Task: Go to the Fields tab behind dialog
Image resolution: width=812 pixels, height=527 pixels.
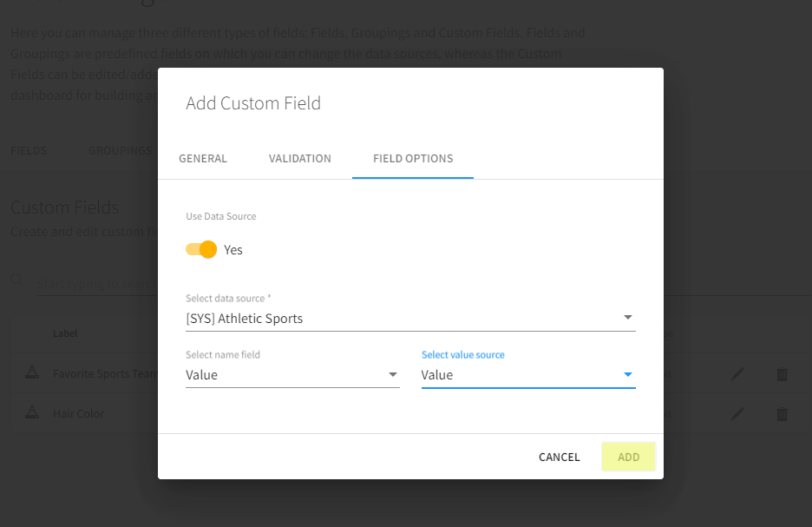Action: point(29,150)
